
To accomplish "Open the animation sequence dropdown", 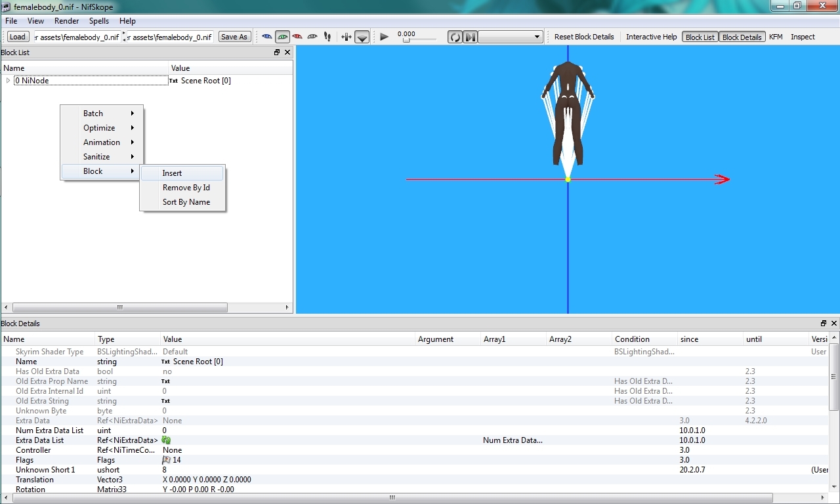I will (x=511, y=37).
